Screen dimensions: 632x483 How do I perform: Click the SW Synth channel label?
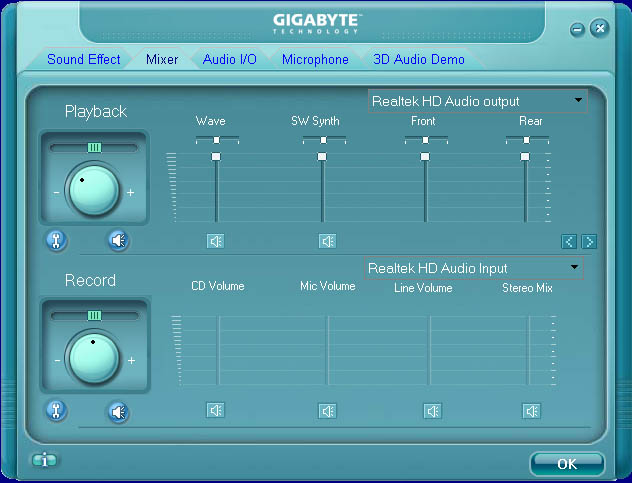(315, 121)
